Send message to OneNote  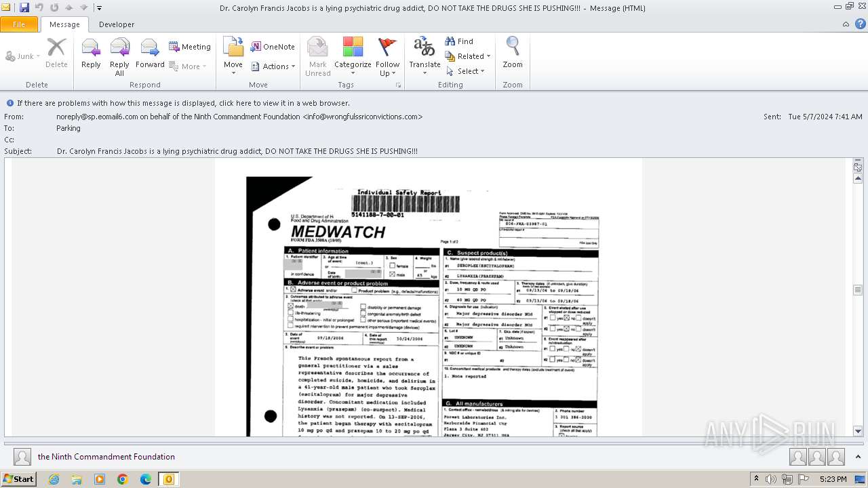(273, 47)
